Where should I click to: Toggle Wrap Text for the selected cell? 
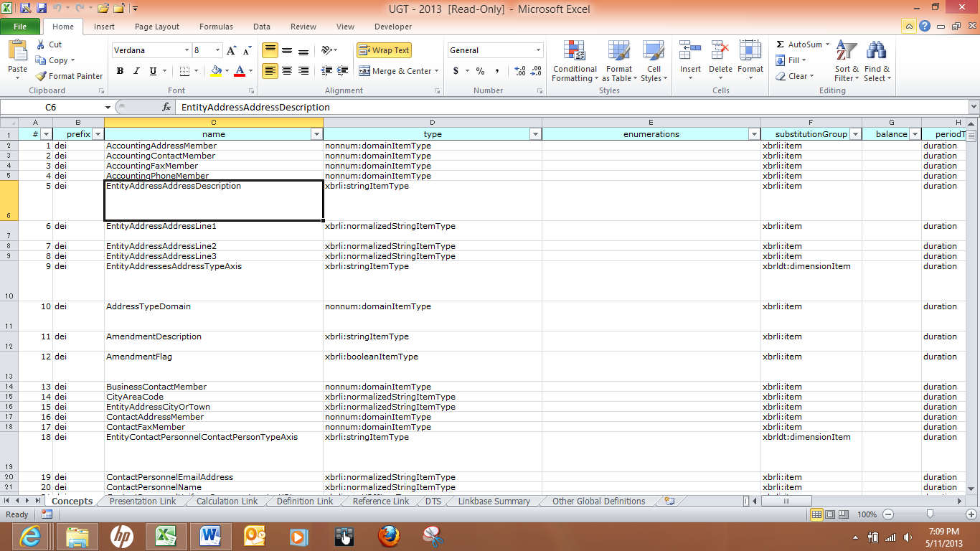click(384, 50)
